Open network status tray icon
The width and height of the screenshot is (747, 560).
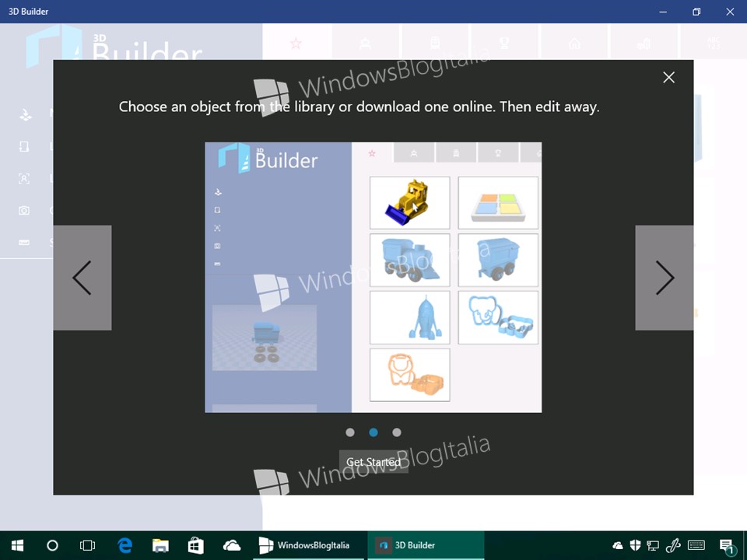pyautogui.click(x=653, y=546)
